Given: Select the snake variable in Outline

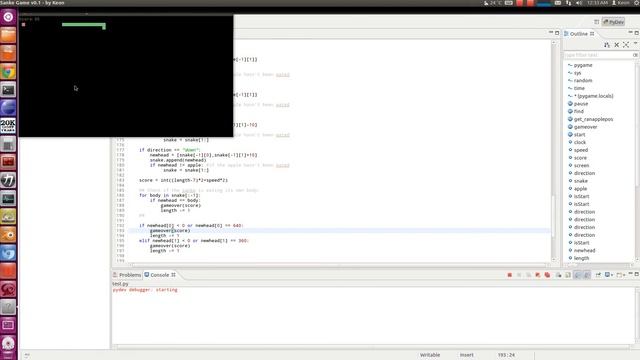Looking at the screenshot, I should coord(581,181).
